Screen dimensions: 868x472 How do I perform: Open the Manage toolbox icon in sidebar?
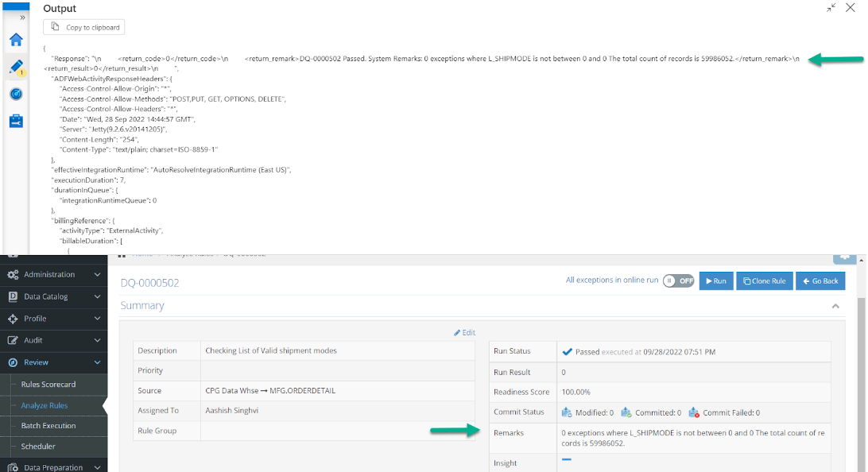pyautogui.click(x=16, y=121)
